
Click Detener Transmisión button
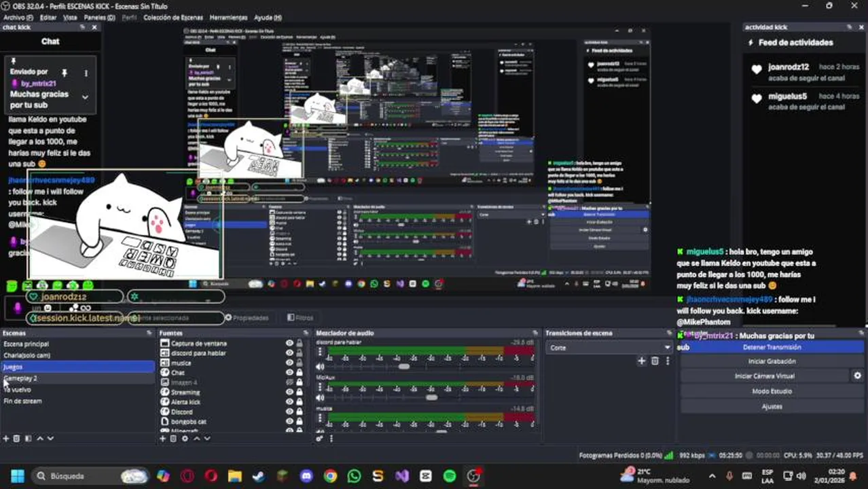click(772, 347)
